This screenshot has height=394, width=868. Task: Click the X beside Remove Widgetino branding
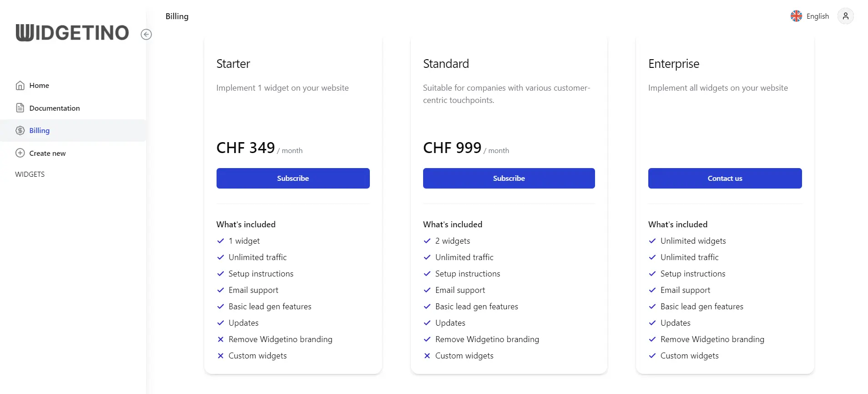point(221,339)
